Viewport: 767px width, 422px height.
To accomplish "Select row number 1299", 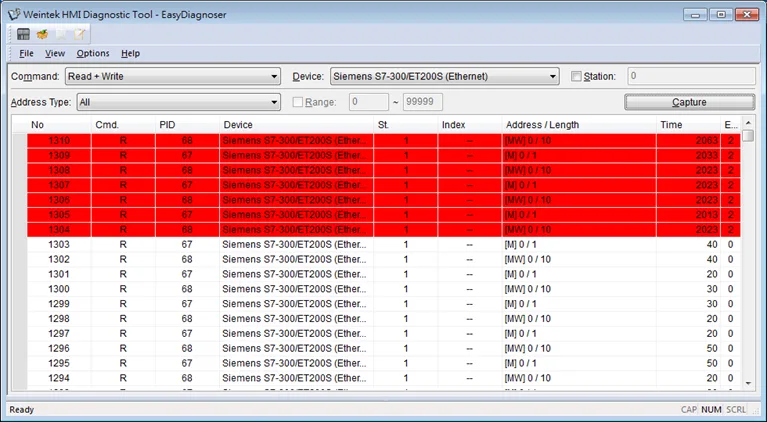I will pos(384,304).
